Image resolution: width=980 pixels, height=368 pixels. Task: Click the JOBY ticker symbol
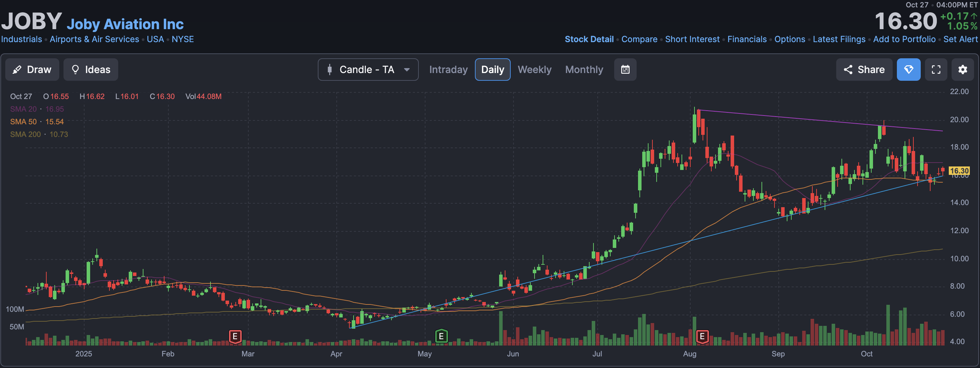pos(32,21)
